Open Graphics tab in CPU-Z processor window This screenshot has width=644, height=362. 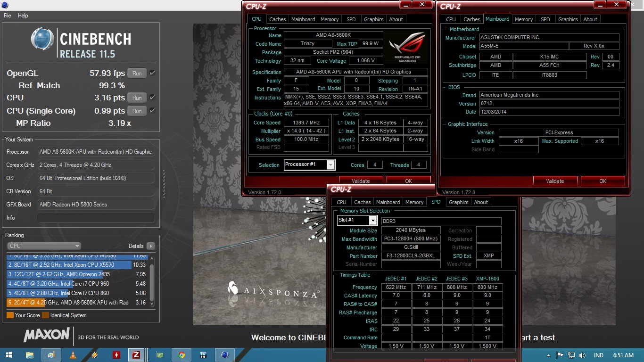[x=373, y=19]
